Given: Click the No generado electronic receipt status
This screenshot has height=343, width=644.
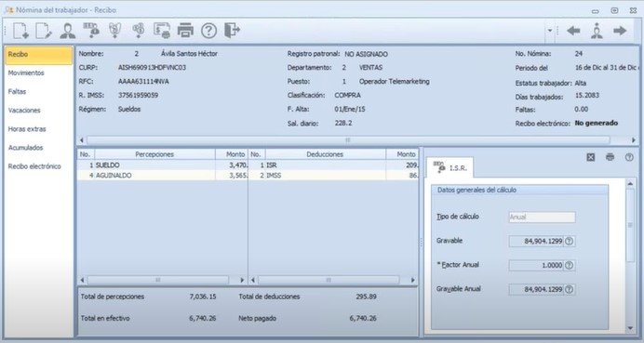Looking at the screenshot, I should (597, 123).
